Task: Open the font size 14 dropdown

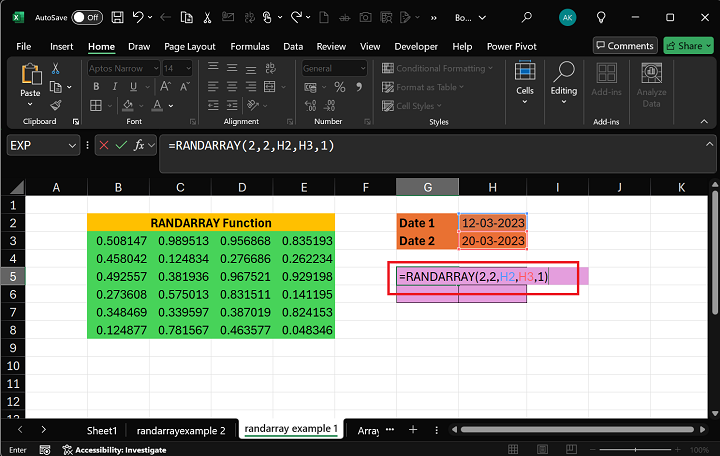Action: click(x=188, y=68)
